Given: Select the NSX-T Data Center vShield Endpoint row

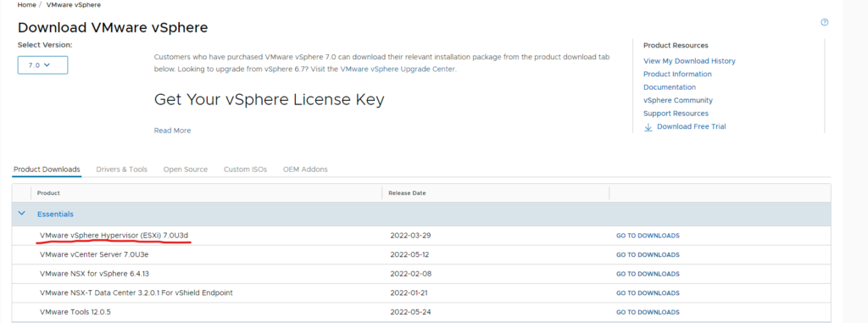Looking at the screenshot, I should coord(421,293).
